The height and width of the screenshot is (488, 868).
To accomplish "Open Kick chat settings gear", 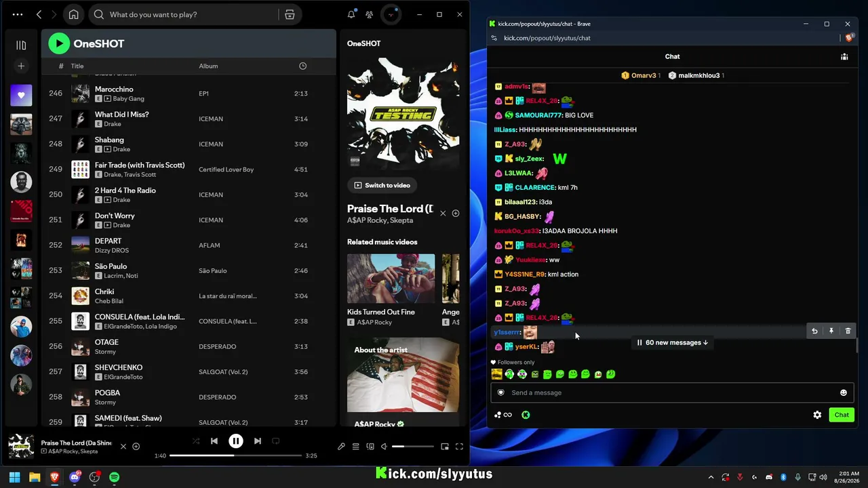I will (817, 415).
